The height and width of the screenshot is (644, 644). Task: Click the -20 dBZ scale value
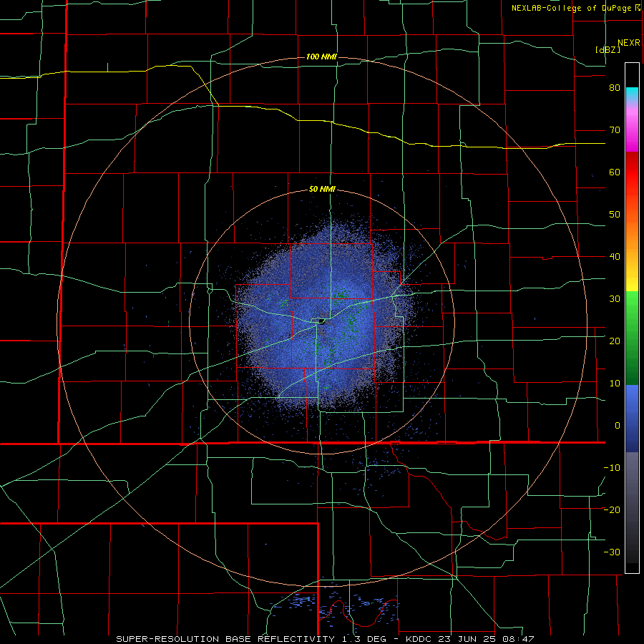(x=612, y=509)
